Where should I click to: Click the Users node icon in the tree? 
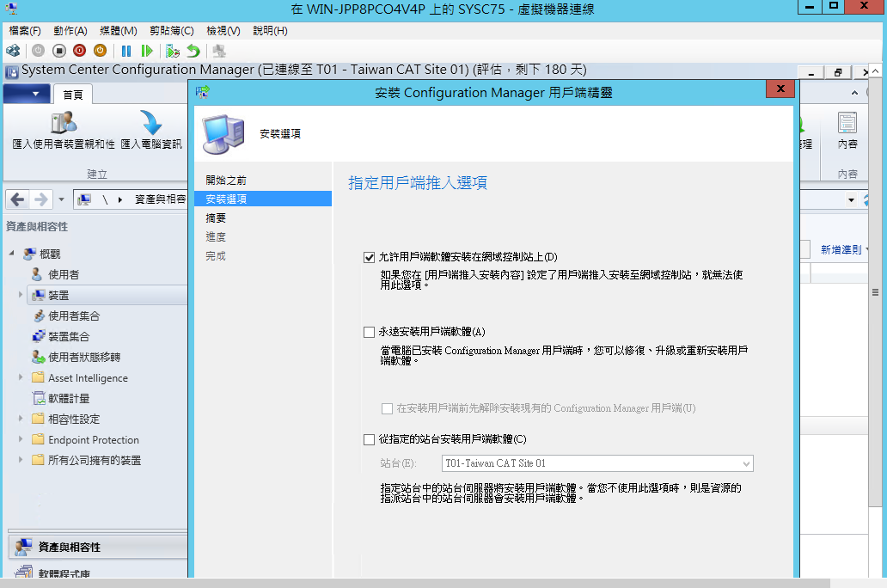37,274
